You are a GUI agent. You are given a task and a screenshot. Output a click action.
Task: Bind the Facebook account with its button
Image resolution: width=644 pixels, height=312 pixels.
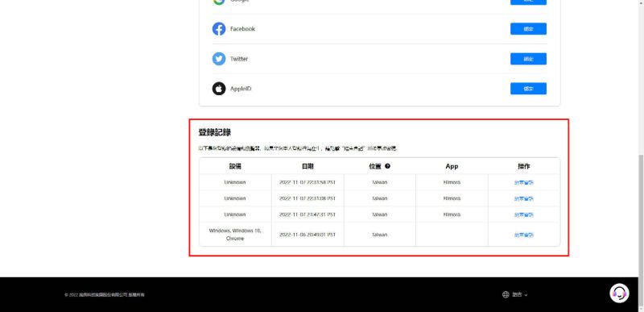pos(528,29)
